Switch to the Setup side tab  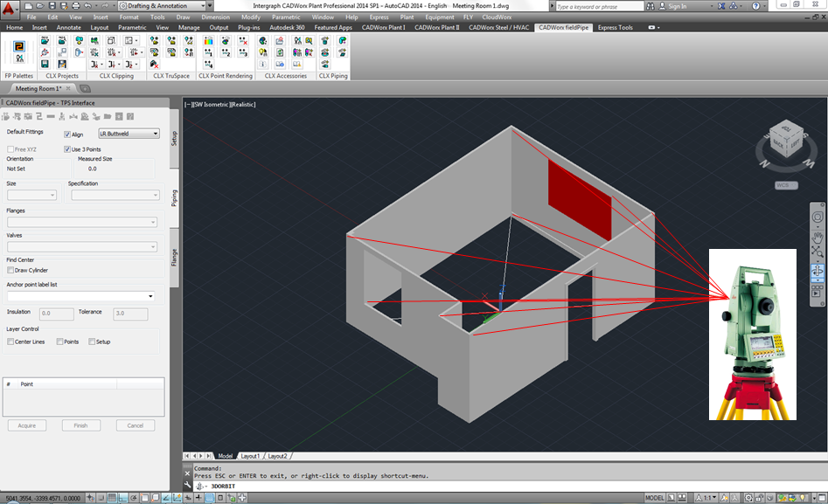point(174,138)
